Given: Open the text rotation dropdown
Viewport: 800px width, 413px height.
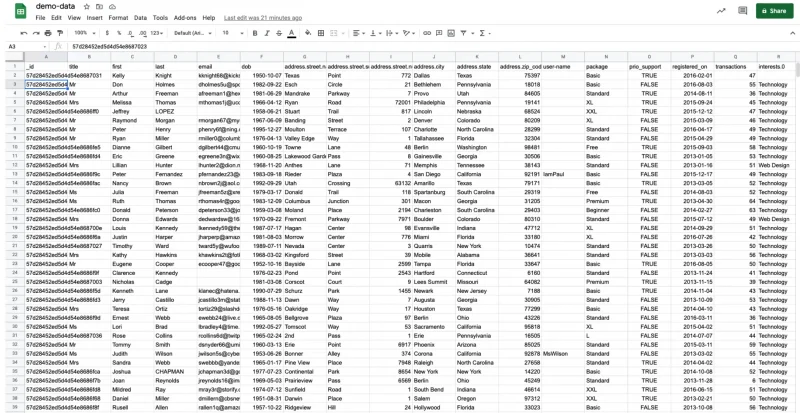Looking at the screenshot, I should coord(409,33).
